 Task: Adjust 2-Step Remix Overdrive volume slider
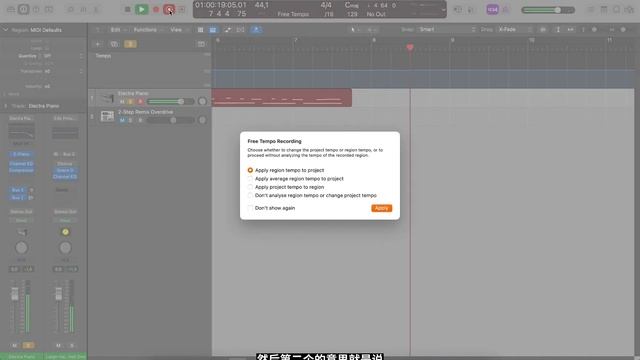click(x=170, y=120)
